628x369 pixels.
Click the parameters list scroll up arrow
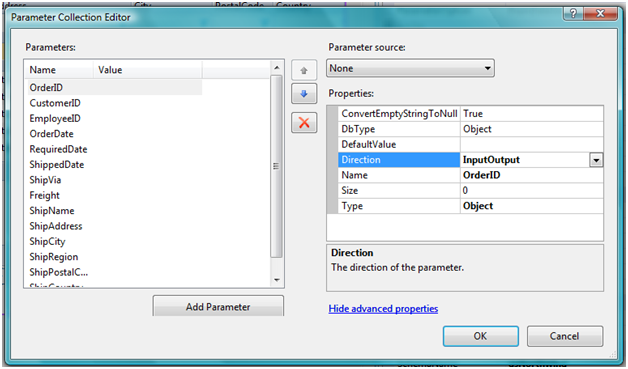click(x=276, y=68)
